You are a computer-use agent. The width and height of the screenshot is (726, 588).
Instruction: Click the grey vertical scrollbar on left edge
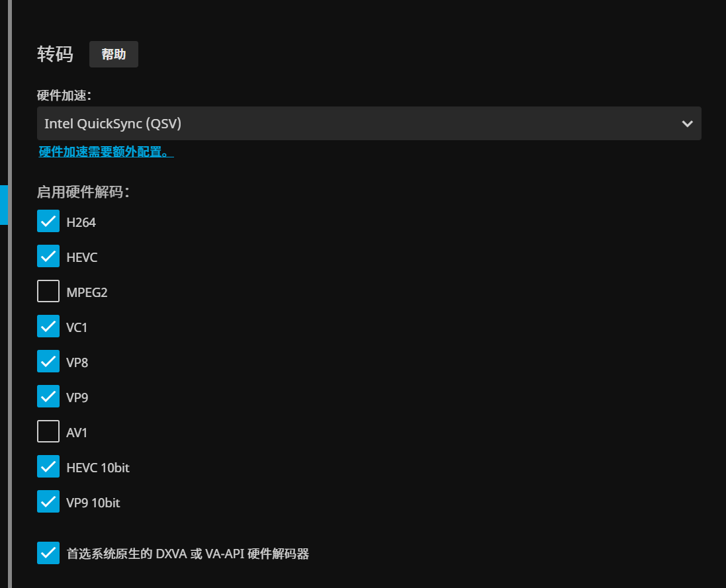point(9,397)
